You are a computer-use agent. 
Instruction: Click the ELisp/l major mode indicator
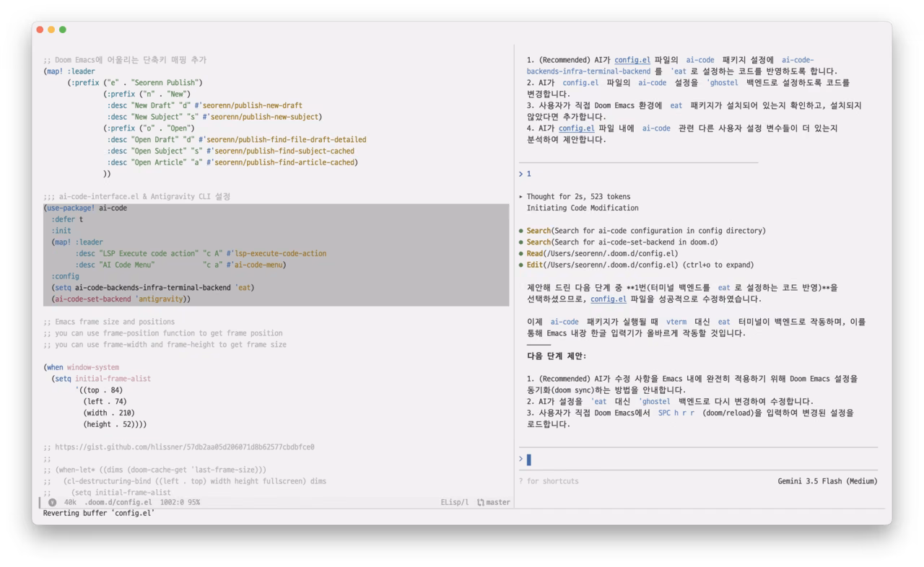tap(455, 502)
